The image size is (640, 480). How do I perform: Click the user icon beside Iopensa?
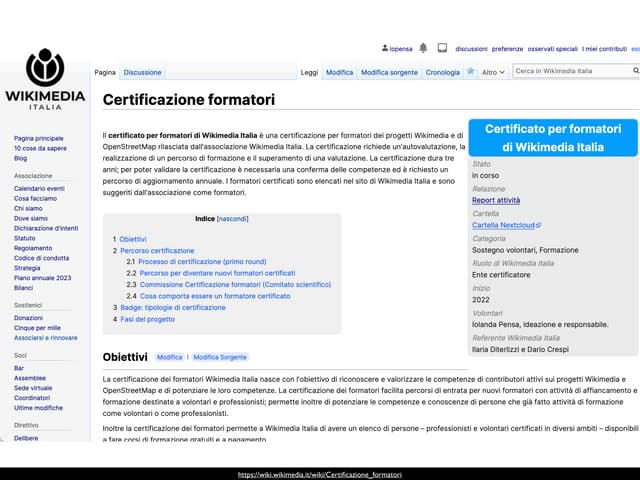coord(385,48)
